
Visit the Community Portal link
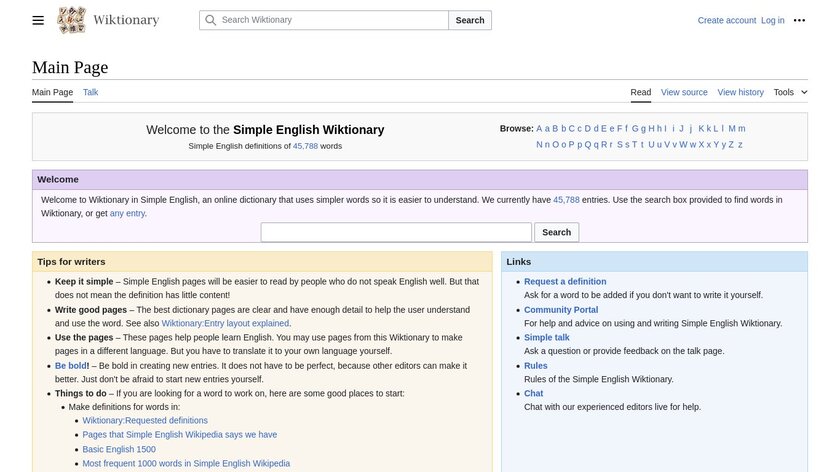[561, 310]
